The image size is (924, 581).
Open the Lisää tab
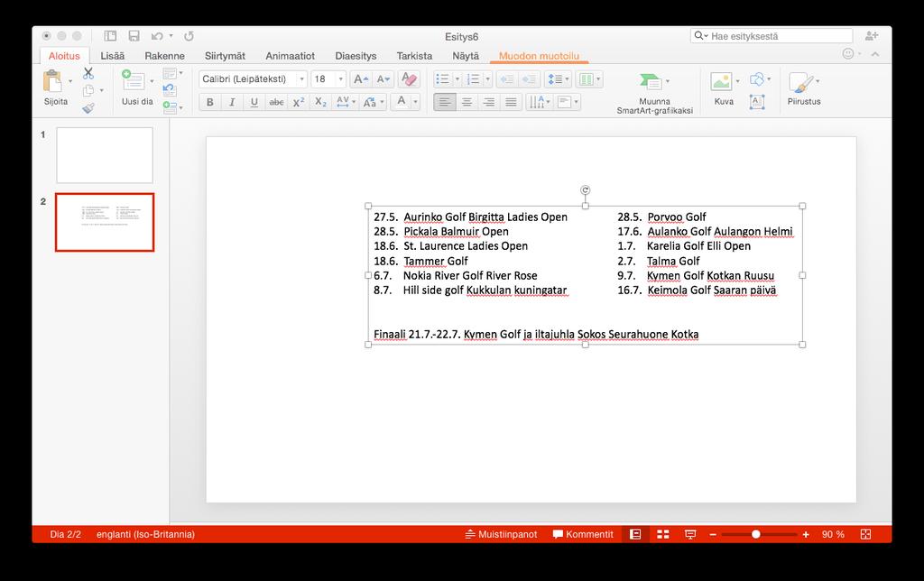113,56
